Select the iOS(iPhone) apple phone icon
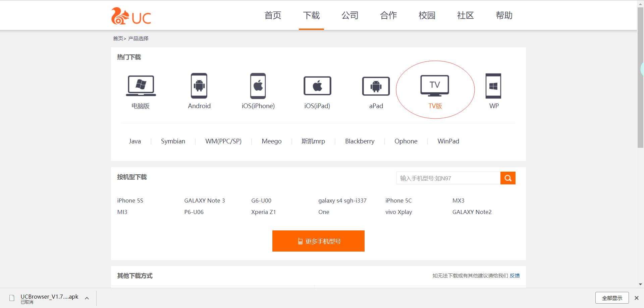The height and width of the screenshot is (308, 644). (258, 86)
